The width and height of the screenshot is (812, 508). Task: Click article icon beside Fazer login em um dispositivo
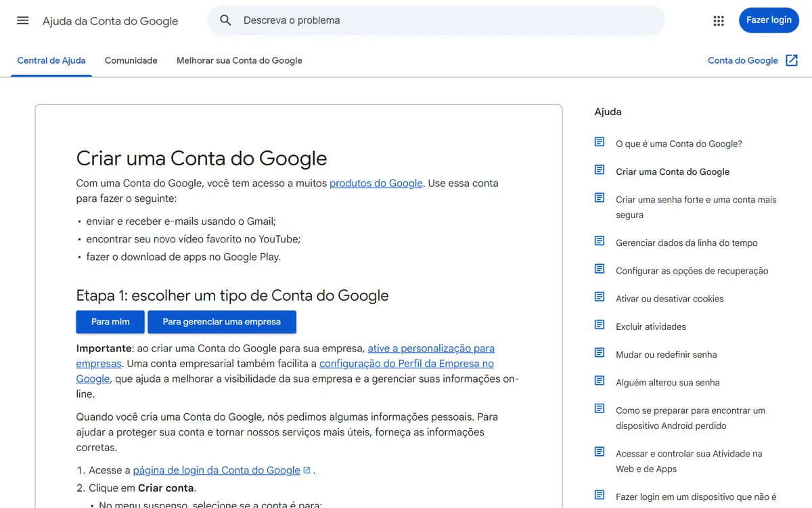pos(600,494)
